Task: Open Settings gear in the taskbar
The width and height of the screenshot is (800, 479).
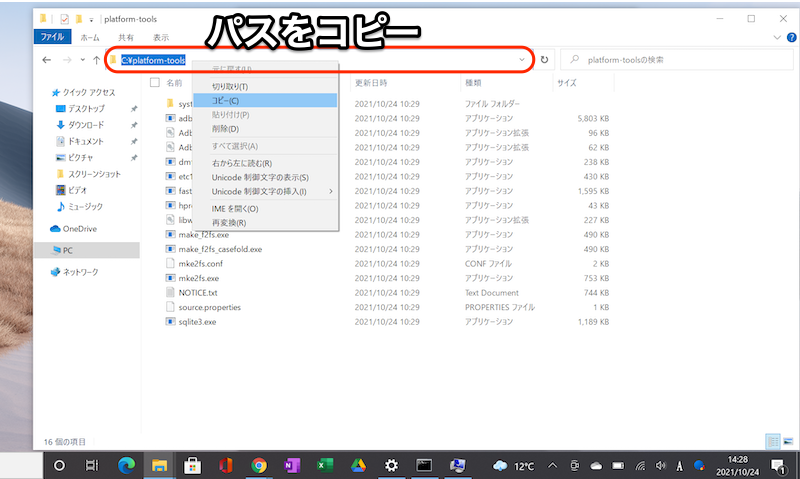Action: (391, 465)
